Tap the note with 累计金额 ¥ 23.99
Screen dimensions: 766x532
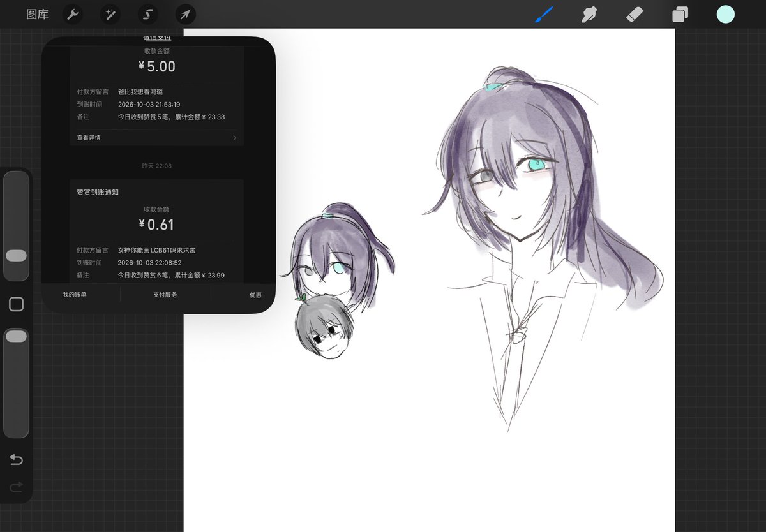pos(171,275)
